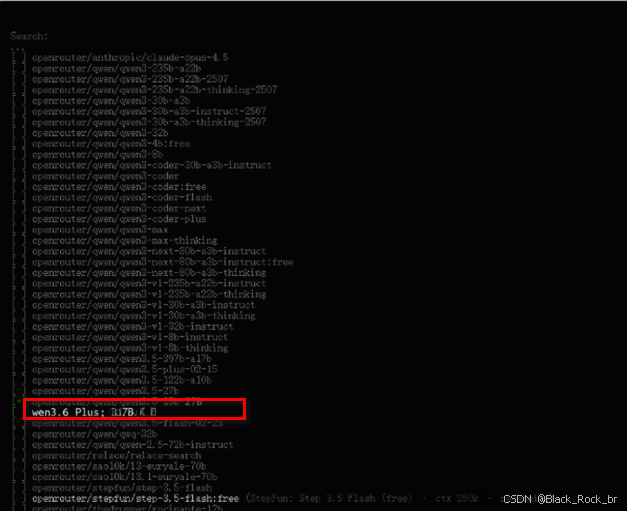Screen dimensions: 627x511
Task: Select the openrouter/qwen/qwen3-max row
Action: tap(100, 230)
